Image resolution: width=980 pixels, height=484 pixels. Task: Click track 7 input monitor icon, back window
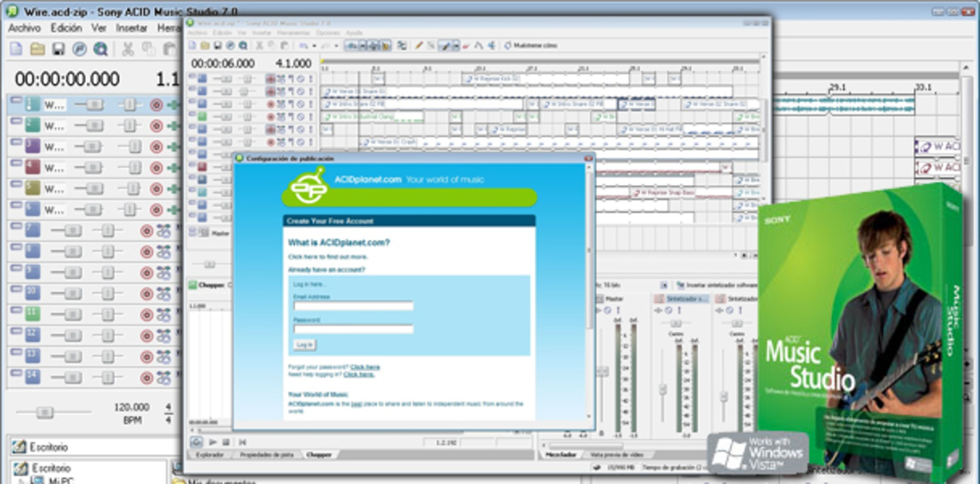pos(164,231)
